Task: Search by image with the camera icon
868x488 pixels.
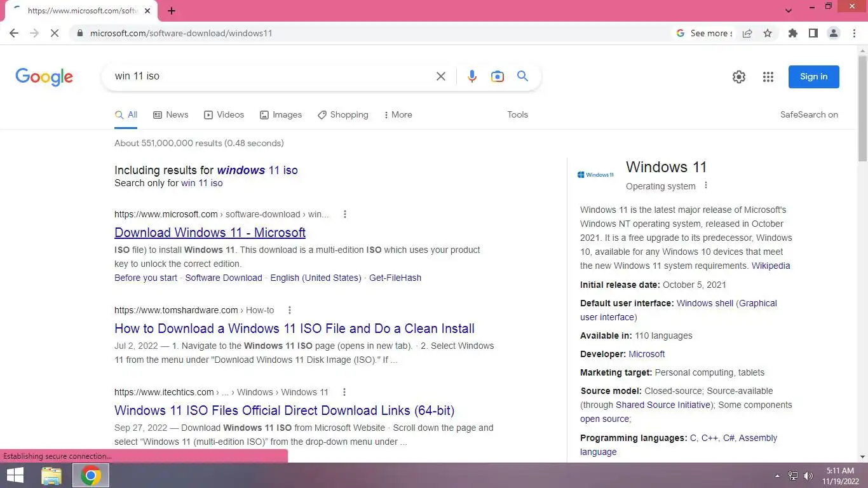Action: (498, 76)
